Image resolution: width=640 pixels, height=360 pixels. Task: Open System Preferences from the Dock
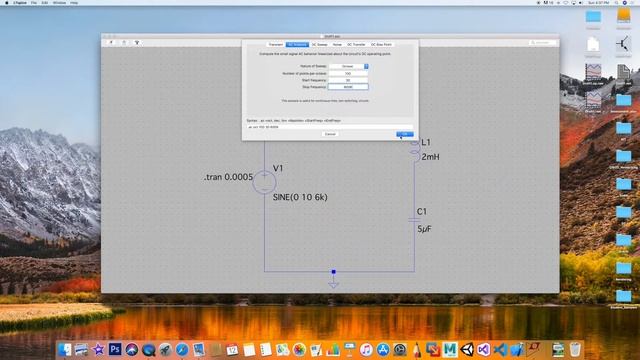click(400, 350)
